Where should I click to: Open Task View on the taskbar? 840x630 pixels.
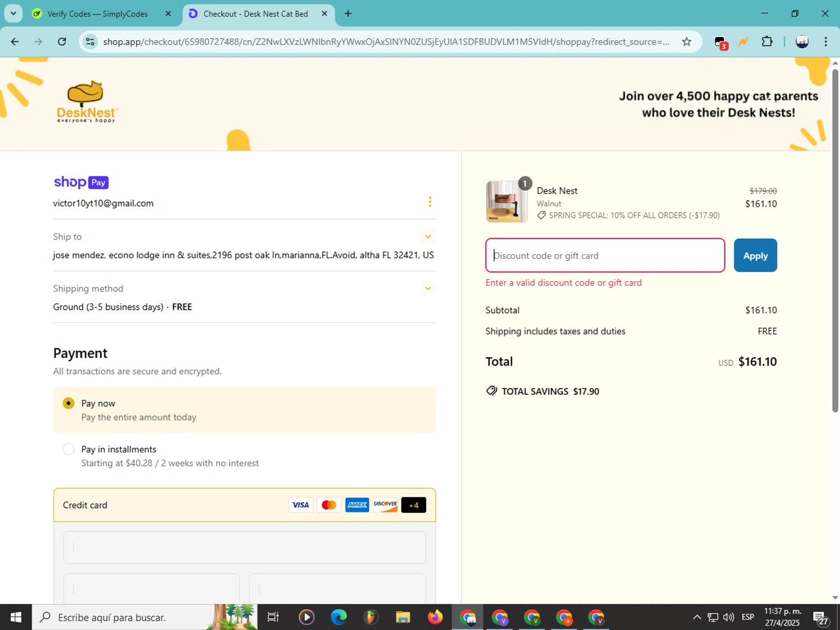point(273,617)
